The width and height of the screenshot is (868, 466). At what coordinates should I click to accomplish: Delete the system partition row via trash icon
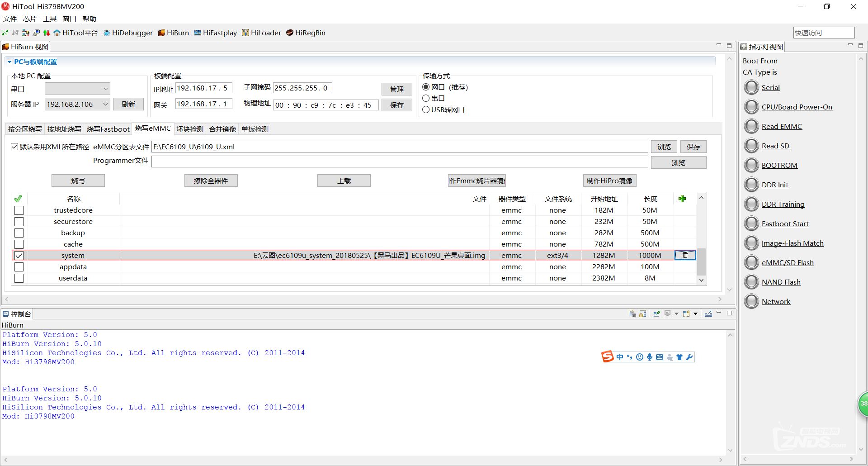[x=685, y=255]
